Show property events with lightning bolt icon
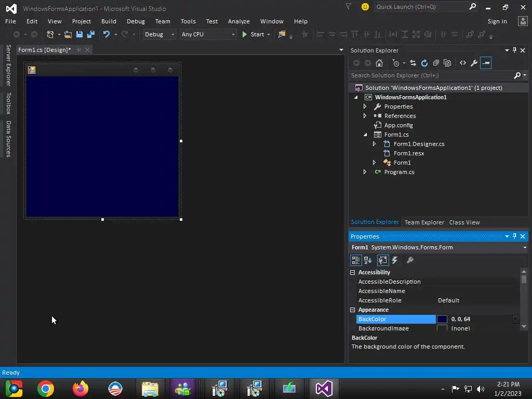Image resolution: width=532 pixels, height=399 pixels. coord(395,260)
